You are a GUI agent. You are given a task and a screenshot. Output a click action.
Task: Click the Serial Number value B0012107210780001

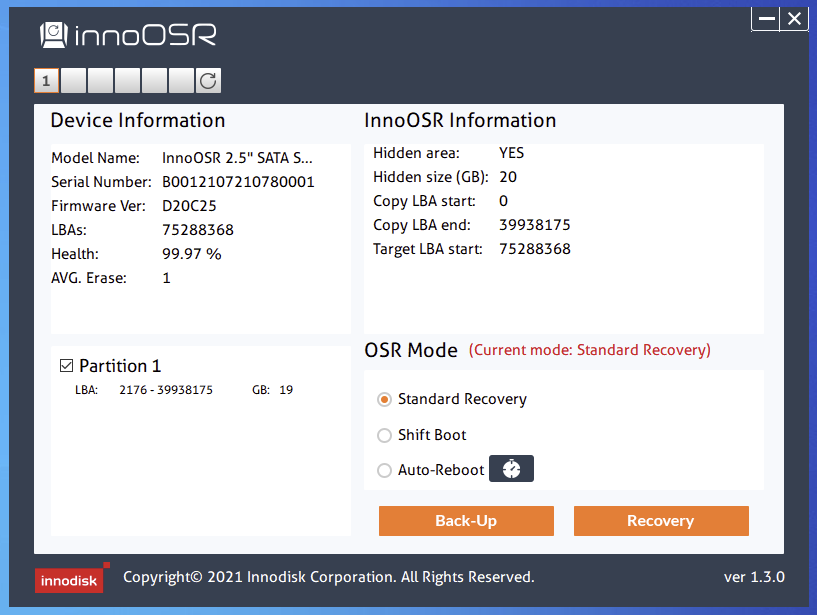point(238,182)
